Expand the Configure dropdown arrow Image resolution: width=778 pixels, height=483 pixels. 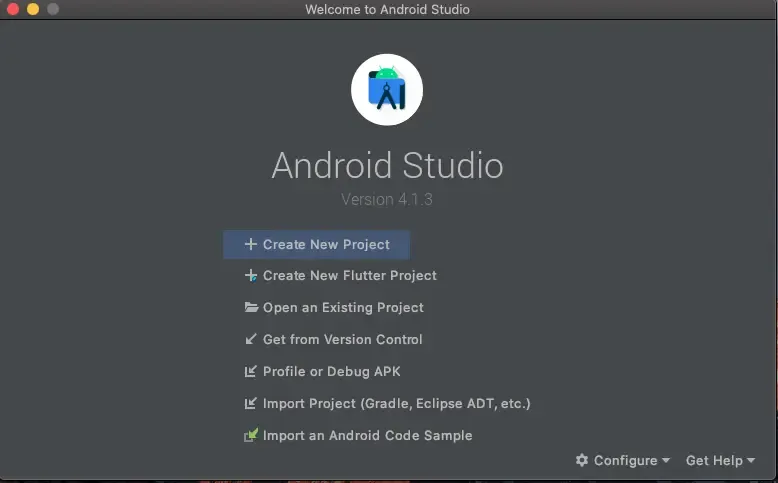click(666, 461)
